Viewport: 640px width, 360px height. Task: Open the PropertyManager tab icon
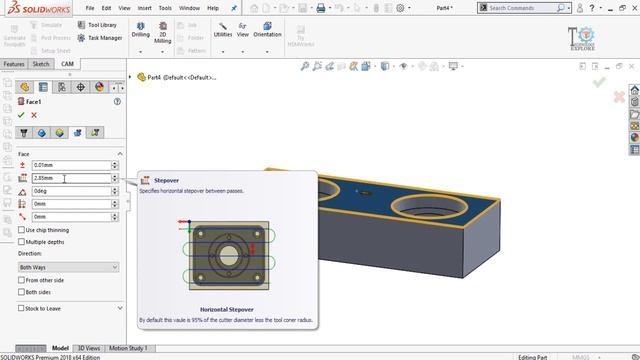[x=43, y=87]
